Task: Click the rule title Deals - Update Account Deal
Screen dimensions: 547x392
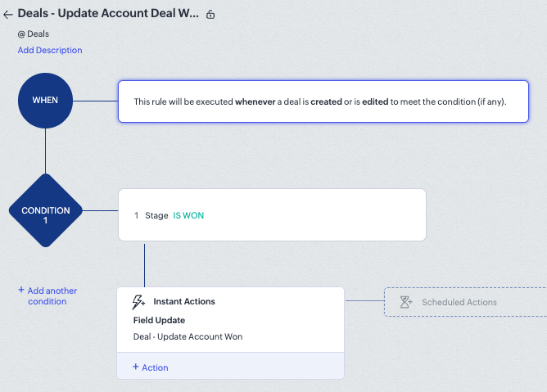Action: (x=108, y=15)
